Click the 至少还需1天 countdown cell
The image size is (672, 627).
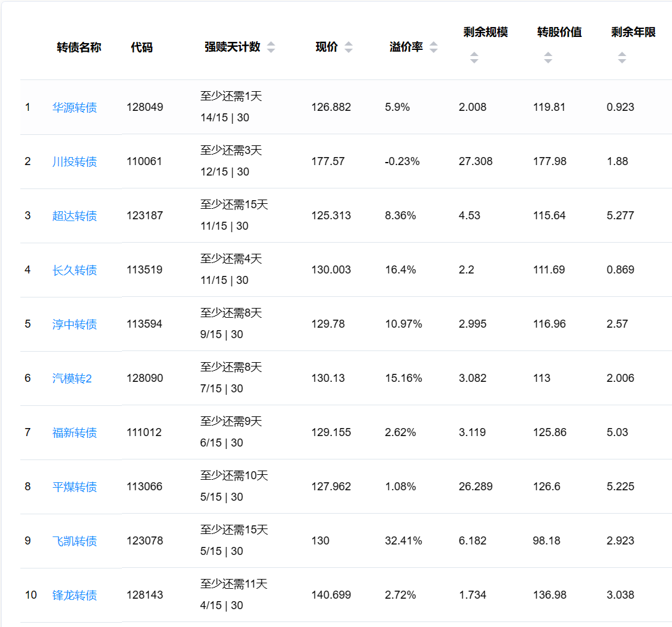[x=231, y=97]
